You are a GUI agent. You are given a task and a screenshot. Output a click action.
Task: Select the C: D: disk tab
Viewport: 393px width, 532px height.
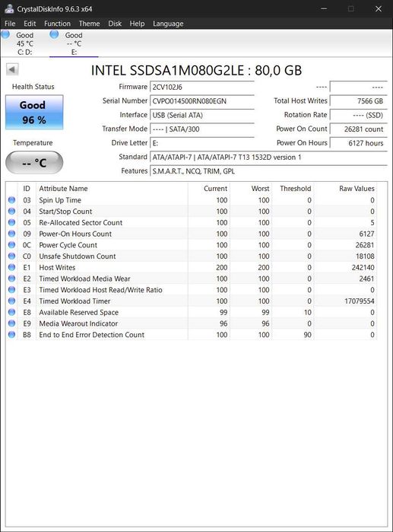[x=25, y=43]
